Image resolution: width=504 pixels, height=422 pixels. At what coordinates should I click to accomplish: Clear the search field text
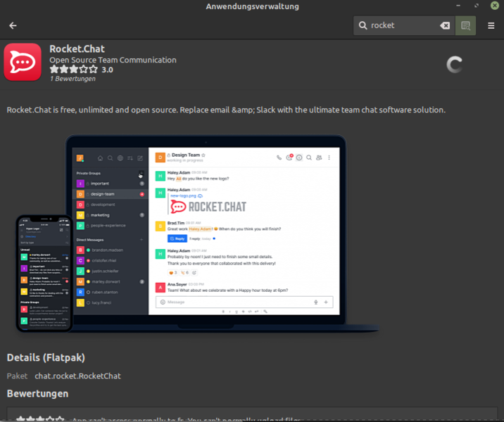coord(445,25)
